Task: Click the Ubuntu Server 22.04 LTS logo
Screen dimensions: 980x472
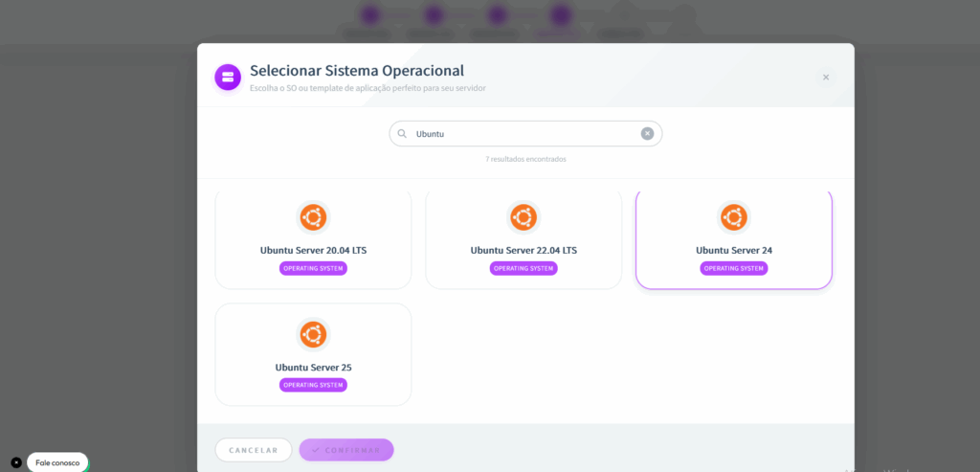Action: pos(523,217)
